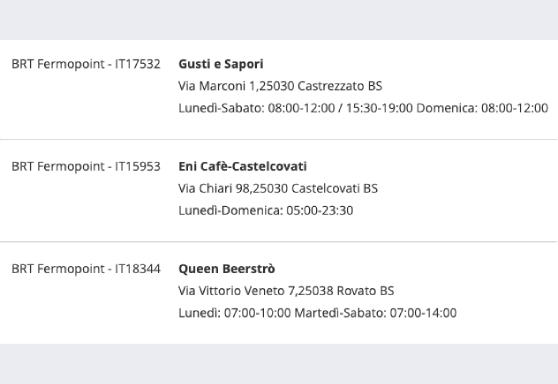Screen dimensions: 558x384
Task: Click the Domenica 08:00-12:00 hours text
Action: (482, 108)
